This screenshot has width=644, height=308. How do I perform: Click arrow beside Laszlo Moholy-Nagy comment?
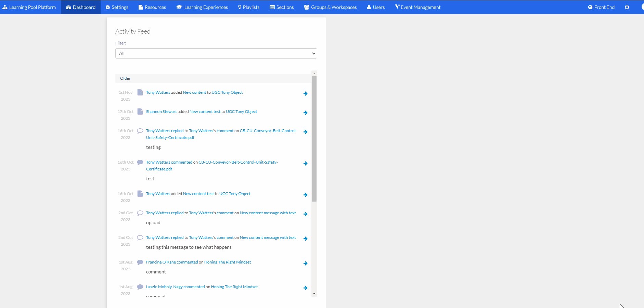[305, 288]
